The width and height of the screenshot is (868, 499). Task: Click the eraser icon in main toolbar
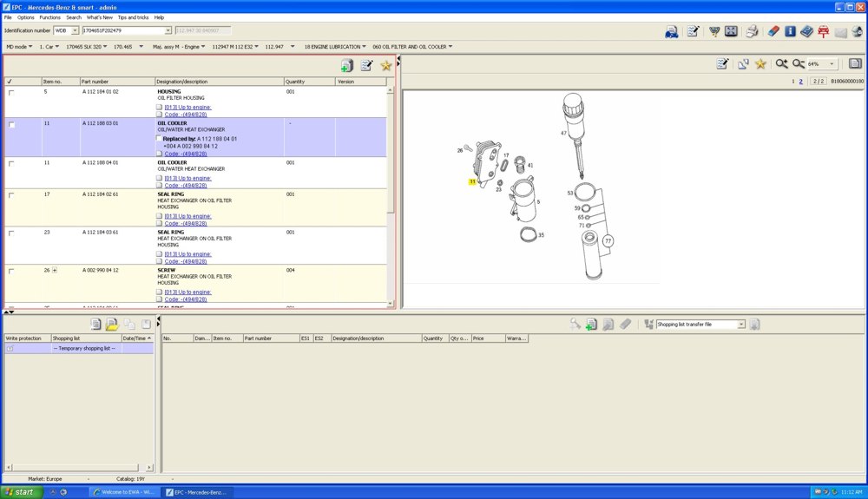pyautogui.click(x=773, y=31)
